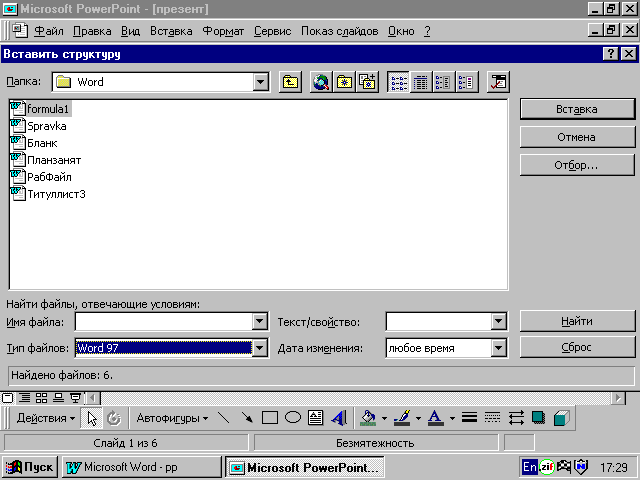Open the Действия menu

coord(46,418)
